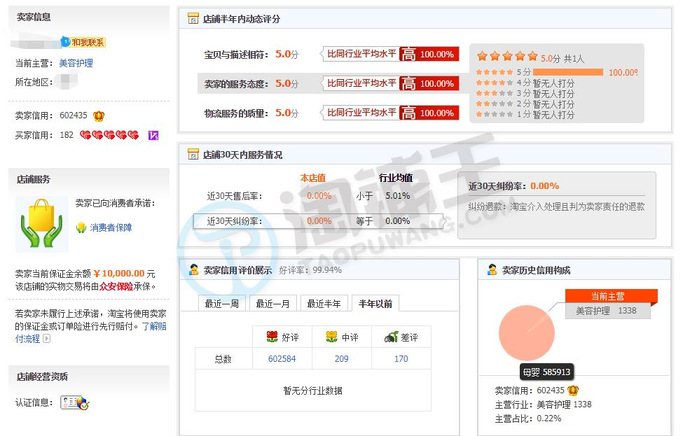Open the 602584 positive reviews count

pyautogui.click(x=282, y=359)
